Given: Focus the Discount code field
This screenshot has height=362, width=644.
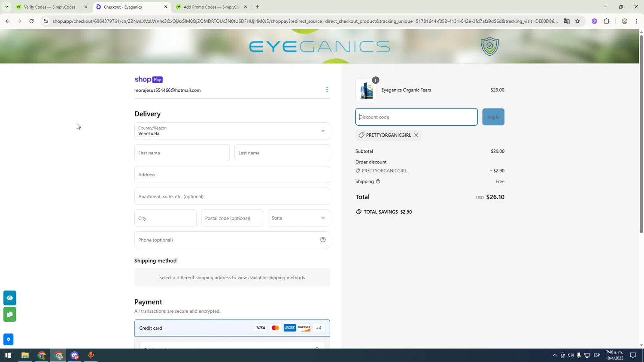Looking at the screenshot, I should pos(416,117).
